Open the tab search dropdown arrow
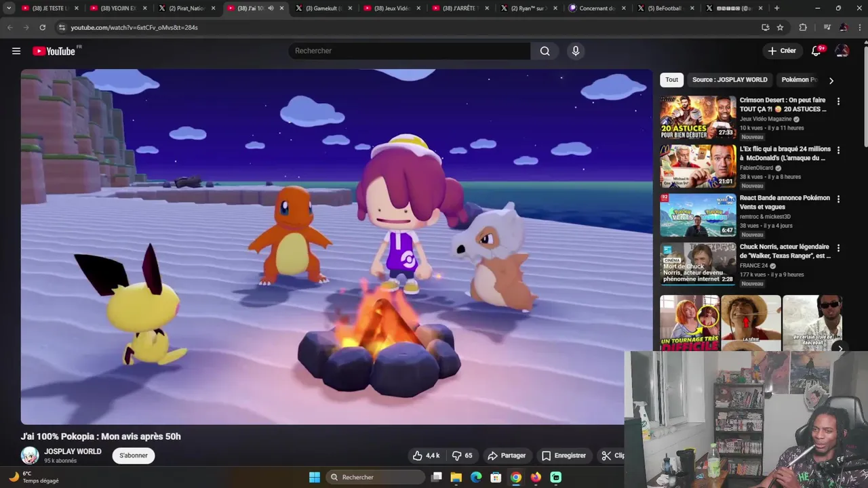Viewport: 868px width, 488px height. pos(9,8)
